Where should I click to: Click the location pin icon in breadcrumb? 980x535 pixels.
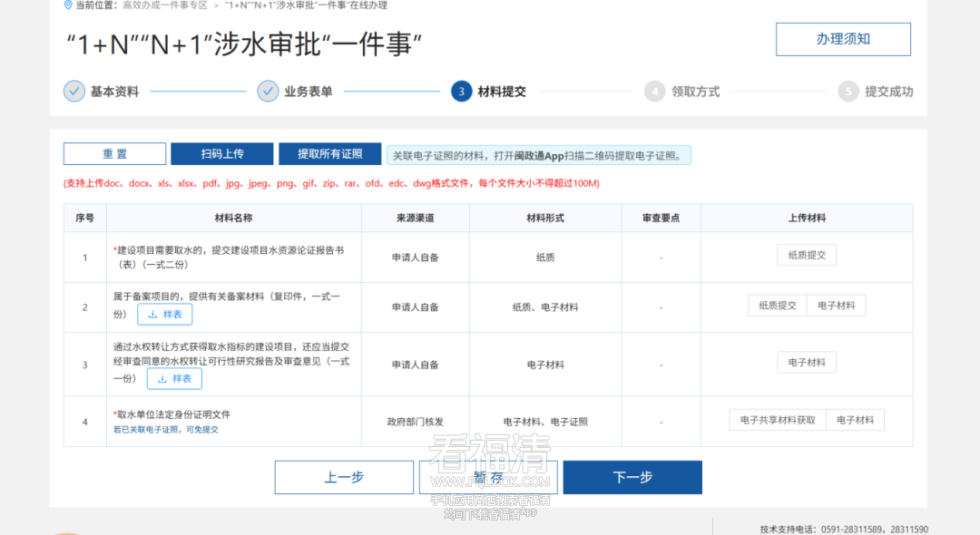[68, 5]
